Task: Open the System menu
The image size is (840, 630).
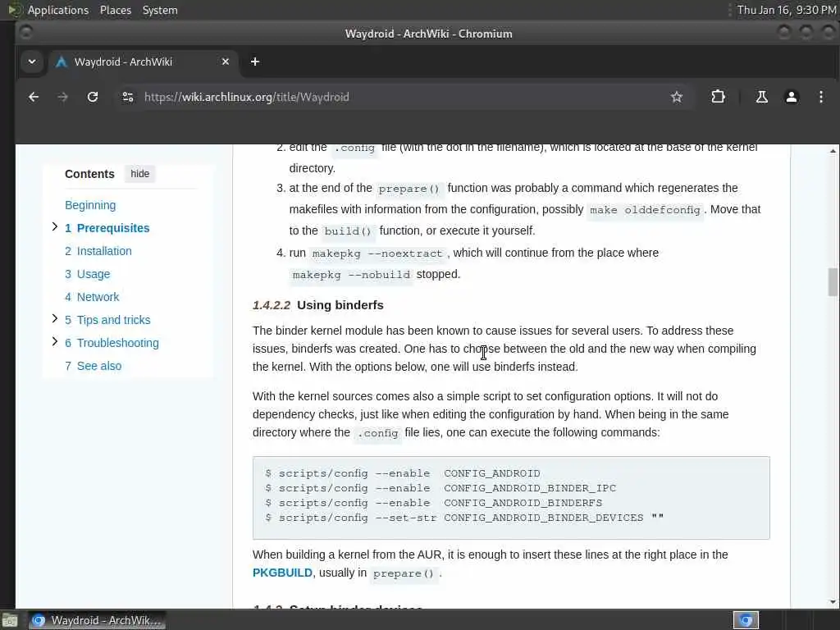Action: click(x=160, y=10)
